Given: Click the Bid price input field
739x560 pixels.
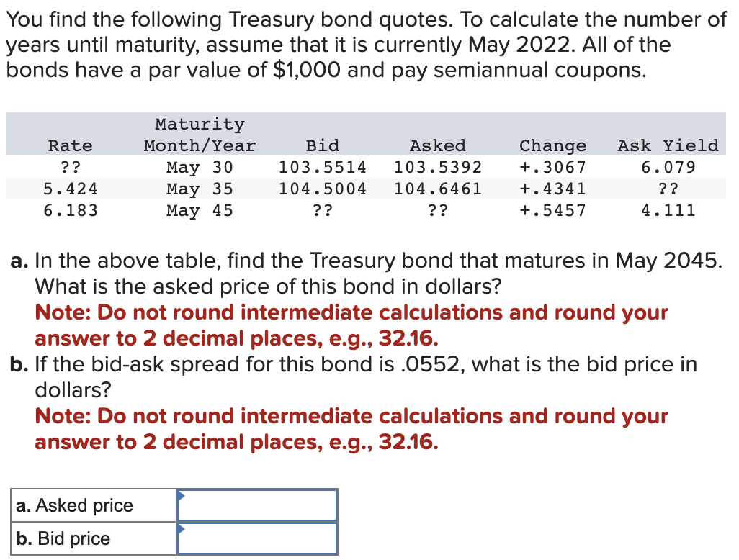Looking at the screenshot, I should tap(257, 538).
